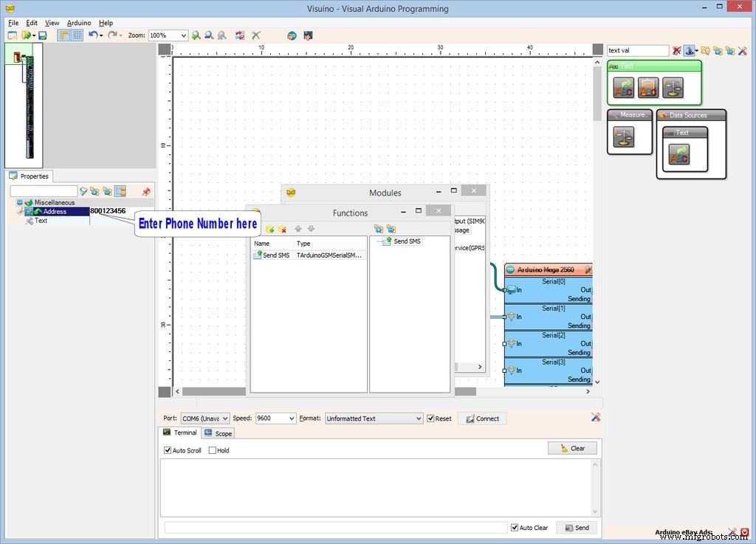The width and height of the screenshot is (756, 544).
Task: Open the Speed baud rate dropdown
Action: pyautogui.click(x=291, y=419)
